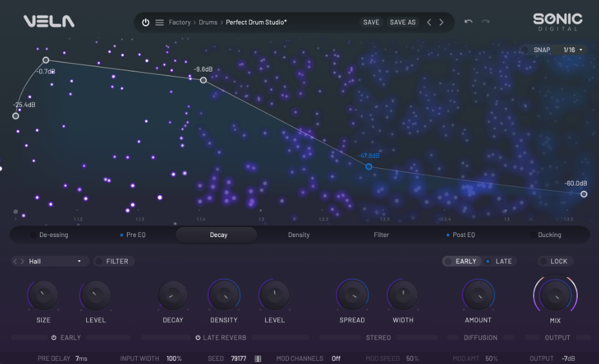Image resolution: width=599 pixels, height=364 pixels.
Task: Switch to the Density tab
Action: click(299, 235)
